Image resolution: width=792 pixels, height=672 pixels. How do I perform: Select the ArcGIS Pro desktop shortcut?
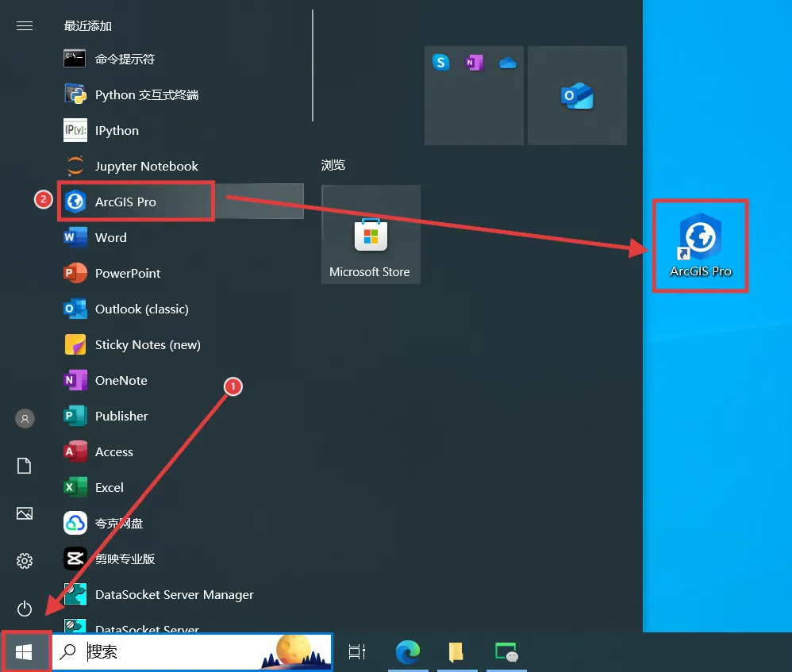tap(701, 245)
